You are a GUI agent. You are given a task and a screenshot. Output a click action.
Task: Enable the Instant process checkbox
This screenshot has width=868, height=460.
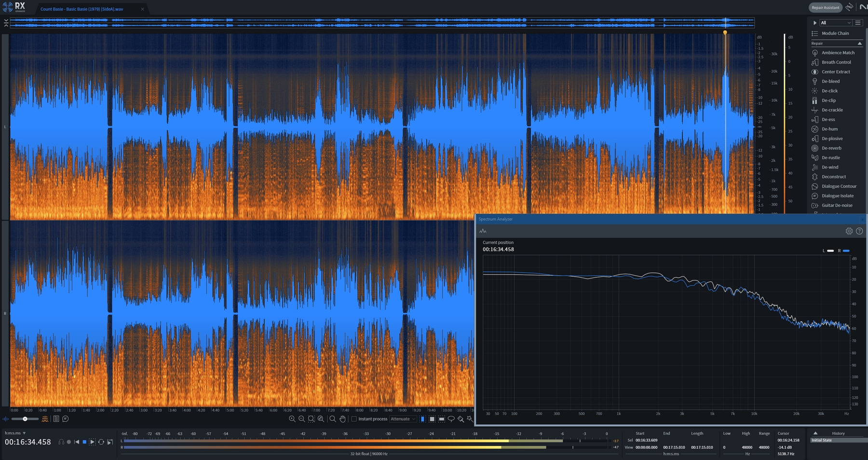354,419
